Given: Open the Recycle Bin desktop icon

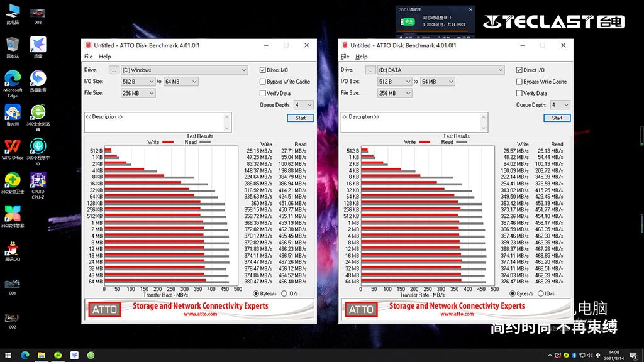Looking at the screenshot, I should pyautogui.click(x=13, y=48).
